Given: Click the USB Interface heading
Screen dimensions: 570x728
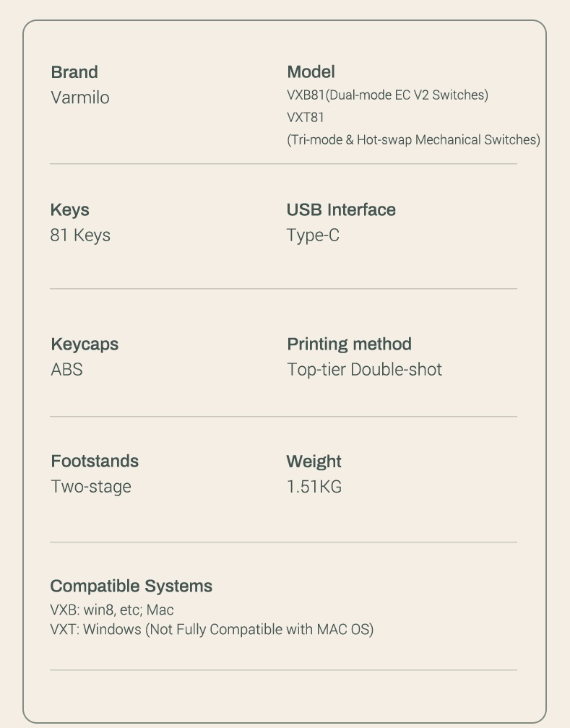Looking at the screenshot, I should tap(341, 210).
